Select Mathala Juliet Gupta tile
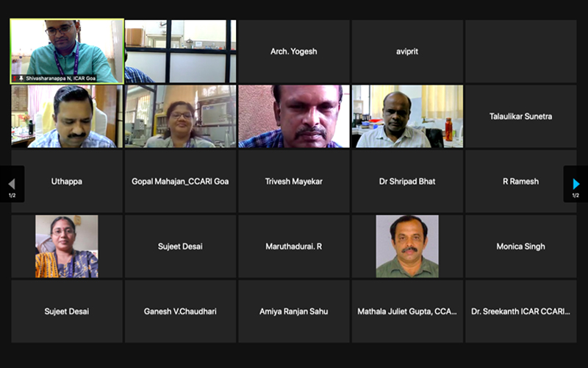Viewport: 588px width, 368px height. click(x=407, y=311)
